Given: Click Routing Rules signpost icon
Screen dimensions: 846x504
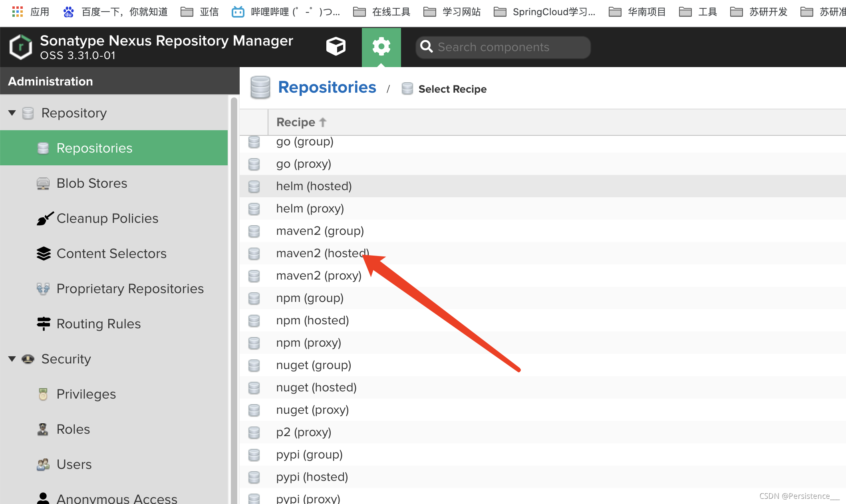Looking at the screenshot, I should coord(44,324).
